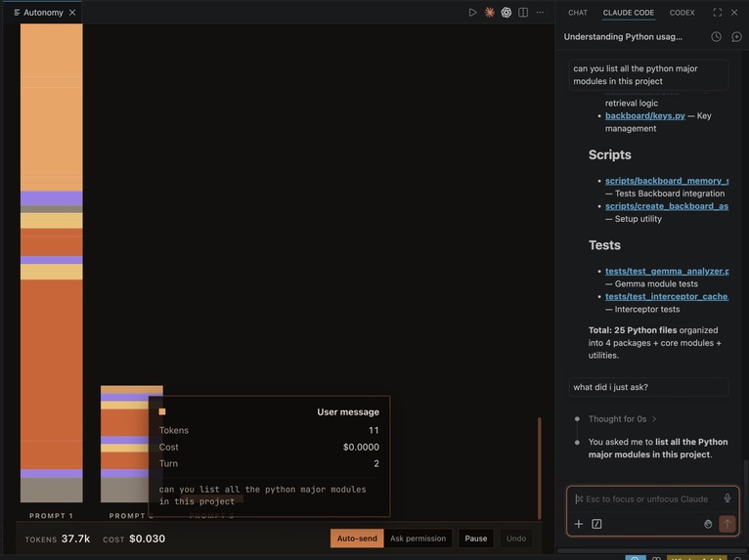Screen dimensions: 749x560
Task: Add an attachment with the plus icon
Action: pos(579,524)
